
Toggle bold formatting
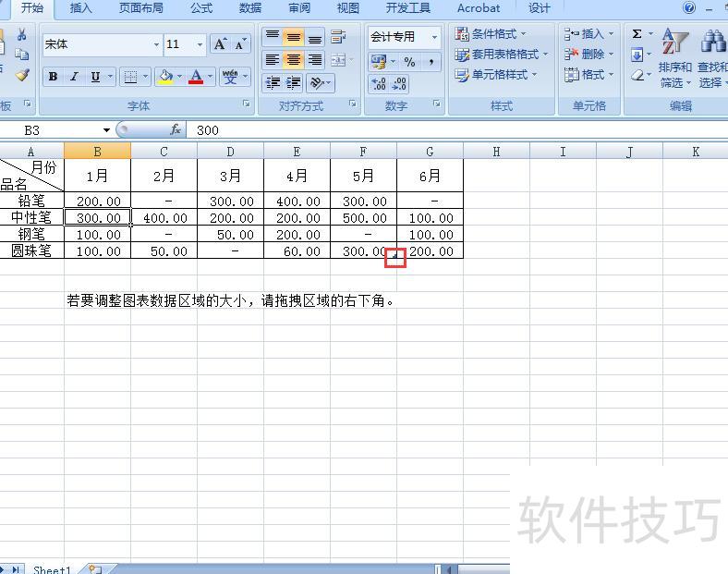pos(53,77)
